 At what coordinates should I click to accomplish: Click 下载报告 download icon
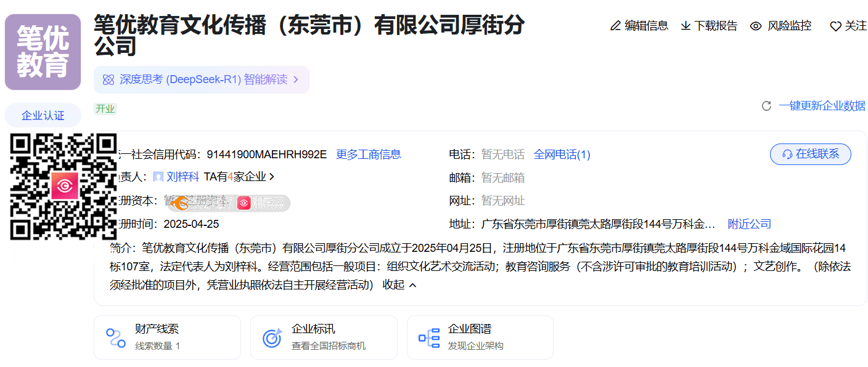[686, 26]
